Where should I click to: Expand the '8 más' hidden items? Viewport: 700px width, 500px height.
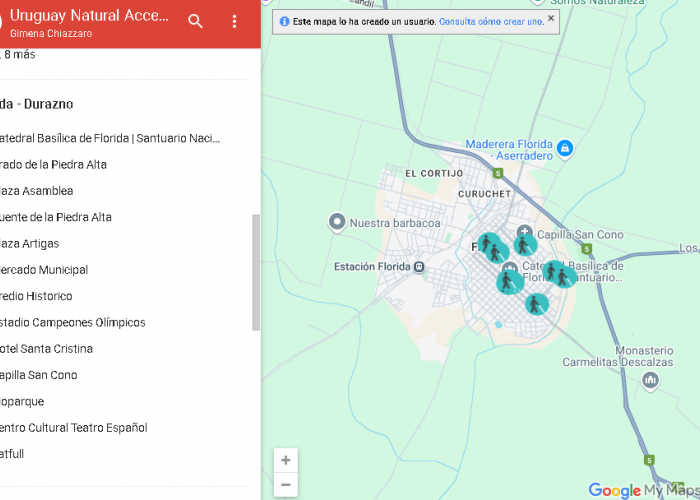20,55
